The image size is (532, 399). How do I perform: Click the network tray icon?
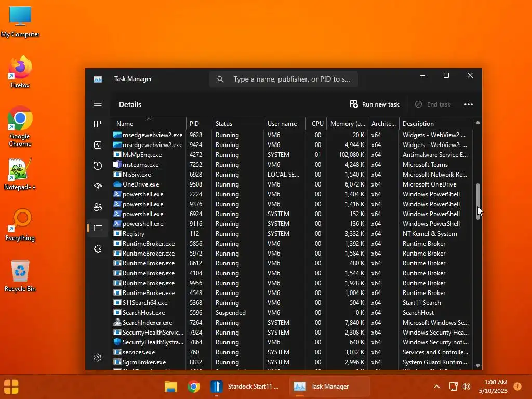pyautogui.click(x=453, y=387)
